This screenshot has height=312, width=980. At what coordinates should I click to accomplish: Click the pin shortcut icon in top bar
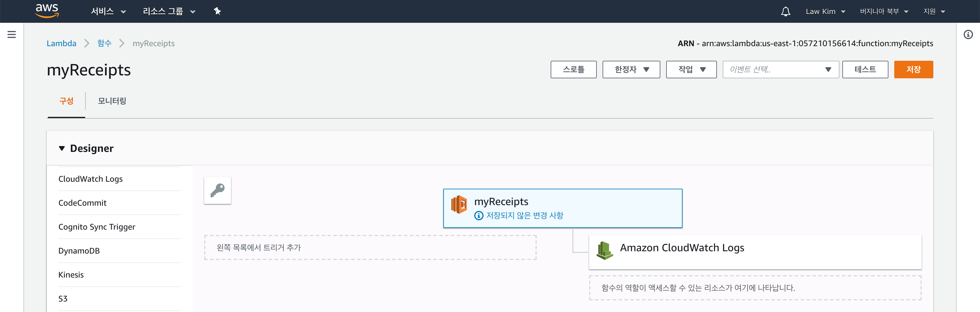pyautogui.click(x=217, y=11)
